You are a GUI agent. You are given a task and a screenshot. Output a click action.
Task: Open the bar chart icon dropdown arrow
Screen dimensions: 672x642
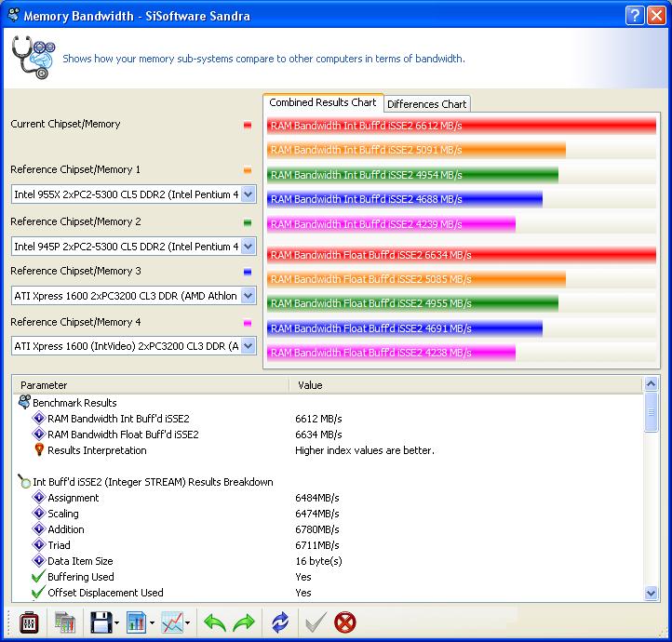(x=152, y=623)
